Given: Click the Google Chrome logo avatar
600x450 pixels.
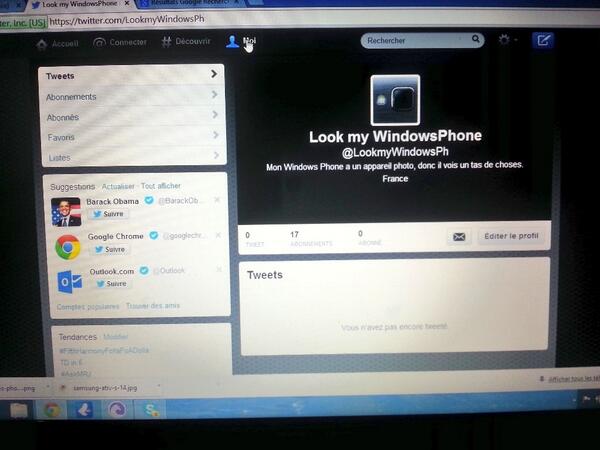Looking at the screenshot, I should point(68,247).
